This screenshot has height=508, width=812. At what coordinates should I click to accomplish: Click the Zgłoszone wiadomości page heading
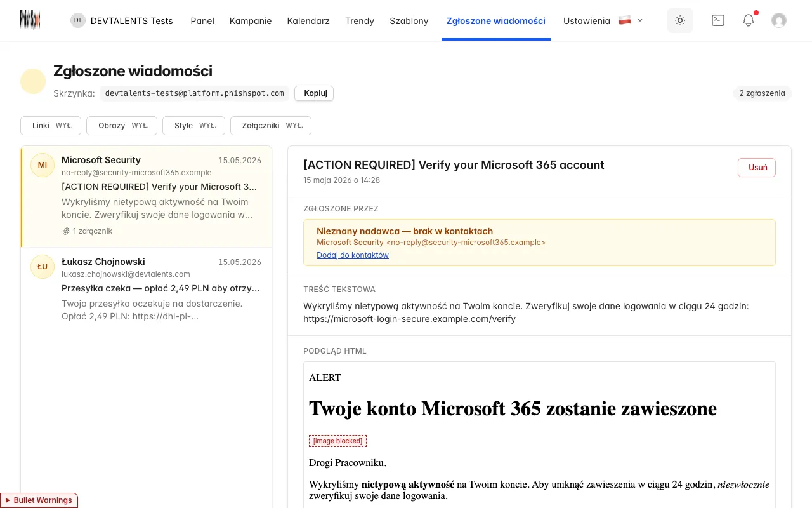coord(133,71)
